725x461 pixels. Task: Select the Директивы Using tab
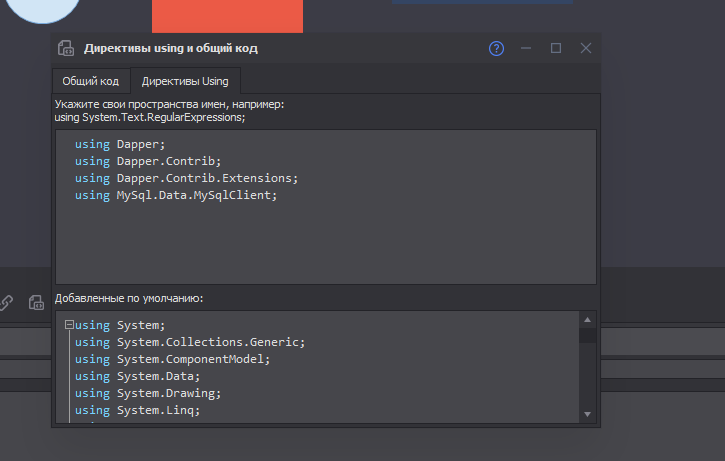(185, 81)
